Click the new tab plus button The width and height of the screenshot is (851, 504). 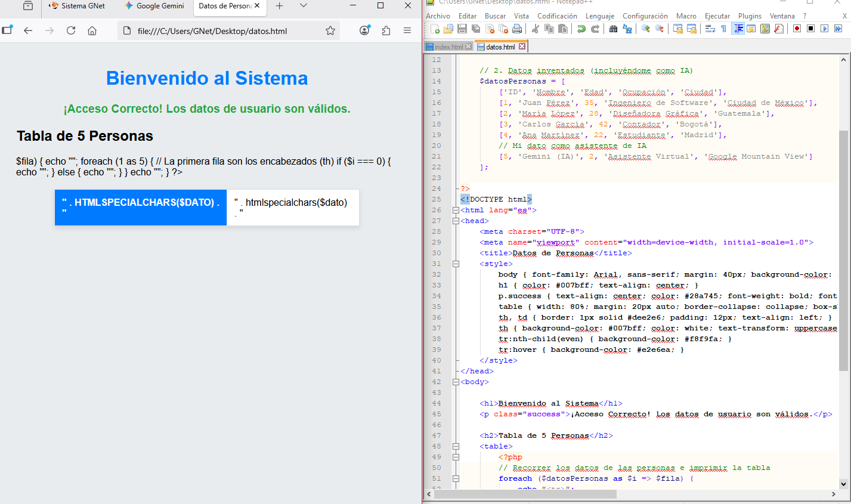tap(279, 6)
